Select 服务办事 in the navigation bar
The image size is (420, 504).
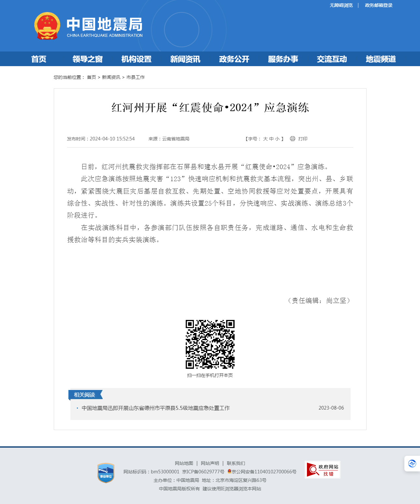tap(283, 59)
